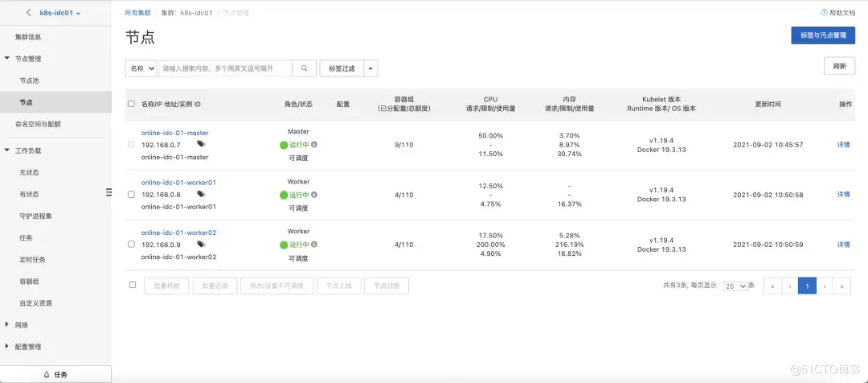Click the 标签与污点管理 button

tap(823, 35)
